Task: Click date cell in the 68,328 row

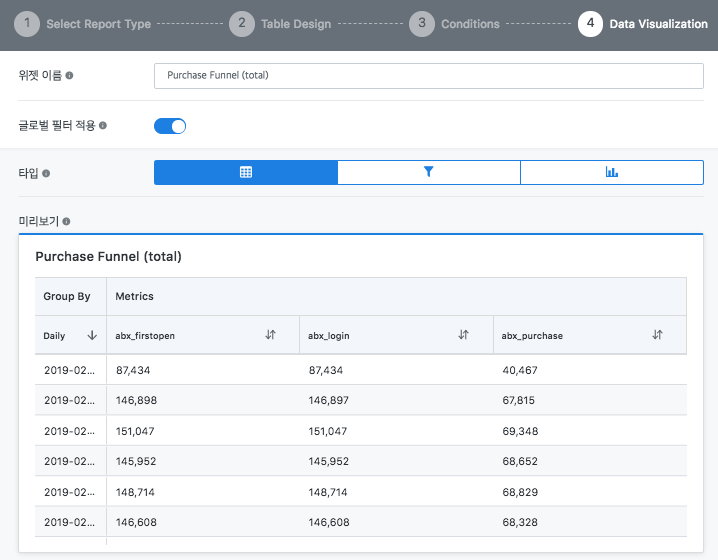Action: click(70, 522)
